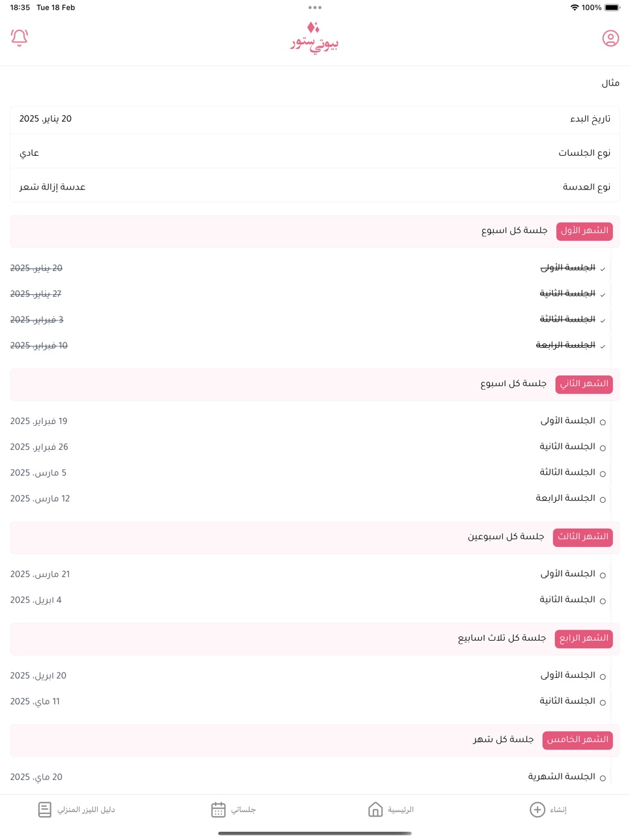The width and height of the screenshot is (630, 840).
Task: Open نوع العدسة selector row
Action: coord(315,187)
